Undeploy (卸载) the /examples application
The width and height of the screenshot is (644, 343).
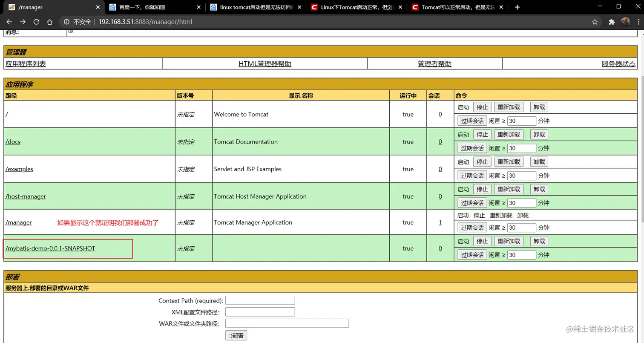[539, 161]
